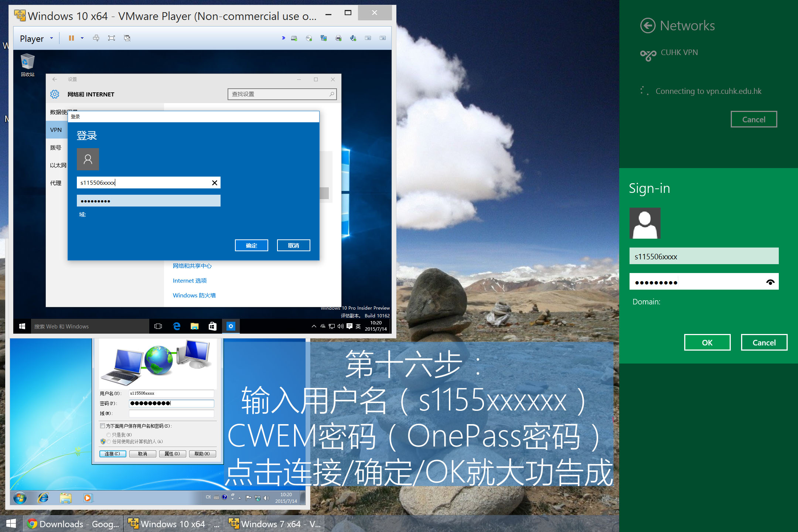Click the 域 field in Windows 7 dialog
Image resolution: width=798 pixels, height=532 pixels.
click(x=171, y=413)
